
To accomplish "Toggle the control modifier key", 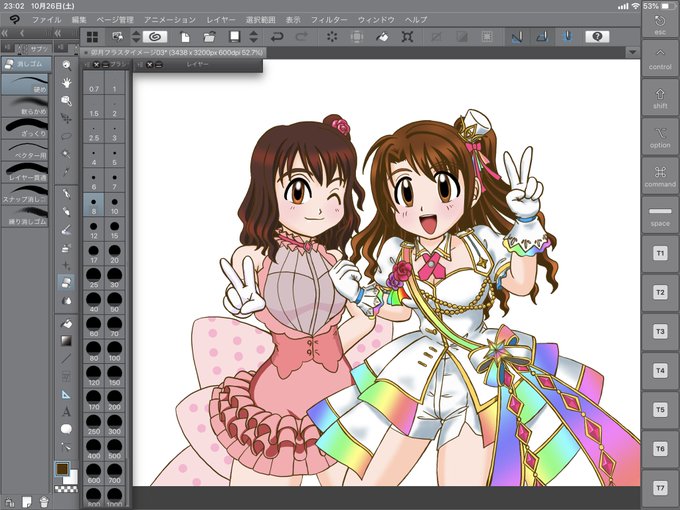I will click(x=660, y=59).
